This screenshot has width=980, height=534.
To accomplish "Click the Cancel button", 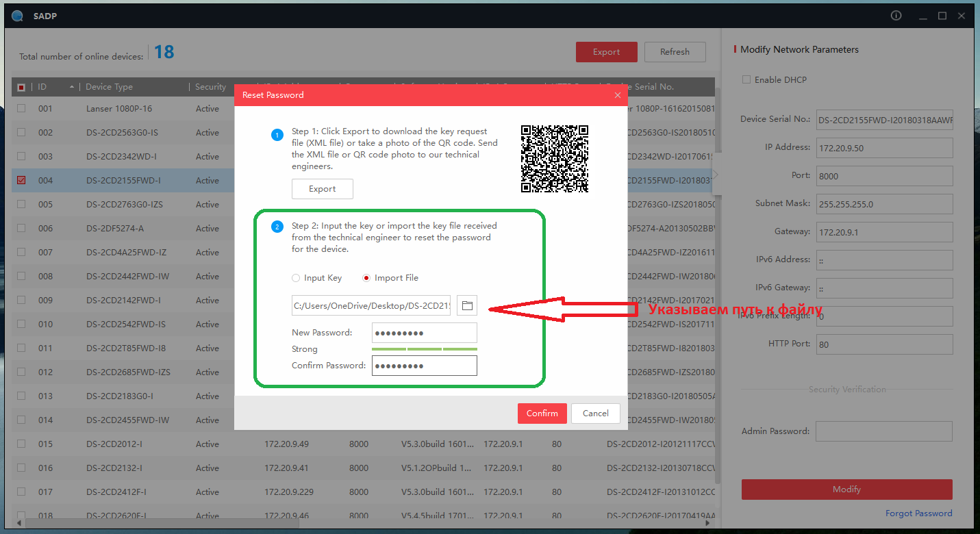I will pos(596,413).
